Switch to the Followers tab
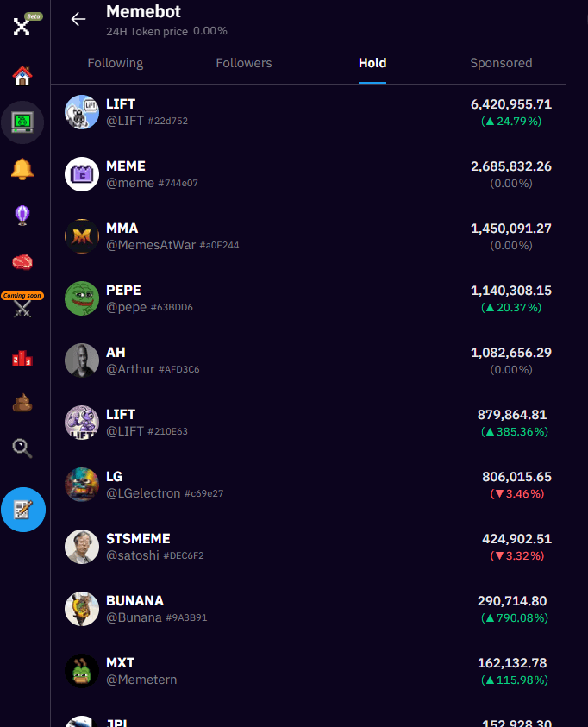This screenshot has width=588, height=727. 244,63
